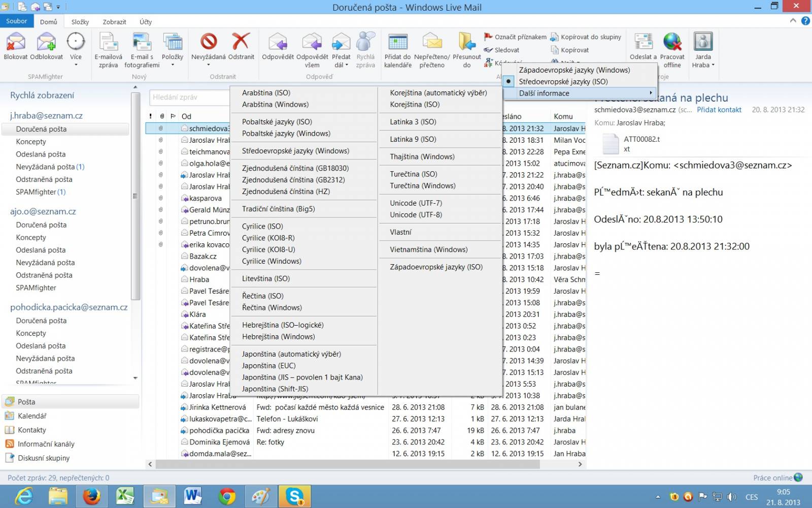Click the red Odstranit delete icon

pos(241,42)
